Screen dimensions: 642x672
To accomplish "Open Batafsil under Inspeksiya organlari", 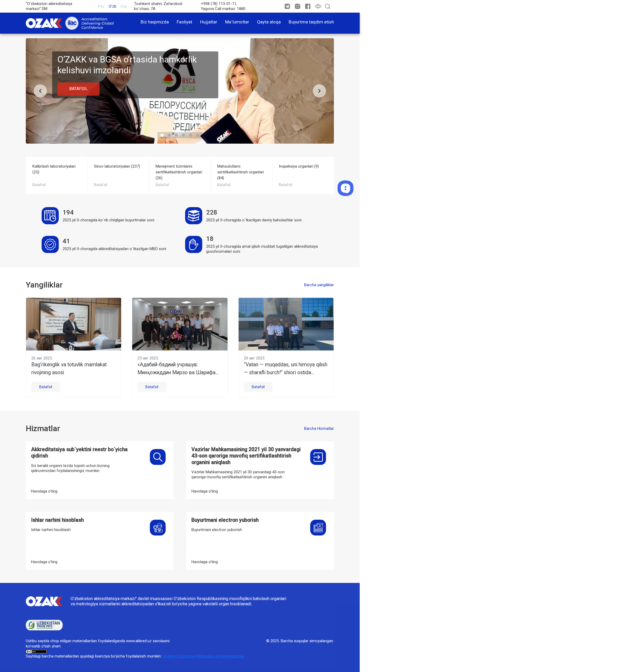I will coord(285,185).
